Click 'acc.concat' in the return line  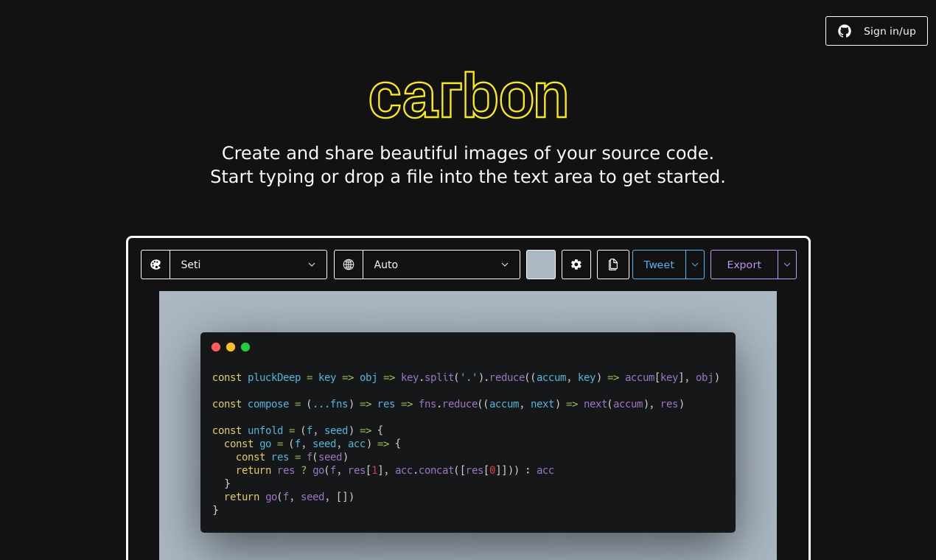pyautogui.click(x=425, y=470)
